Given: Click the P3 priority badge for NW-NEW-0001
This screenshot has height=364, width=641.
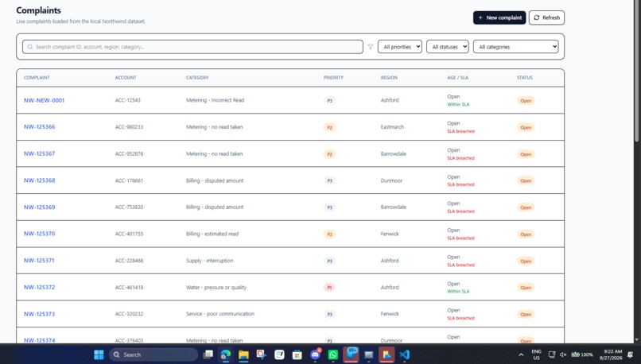Looking at the screenshot, I should click(329, 100).
